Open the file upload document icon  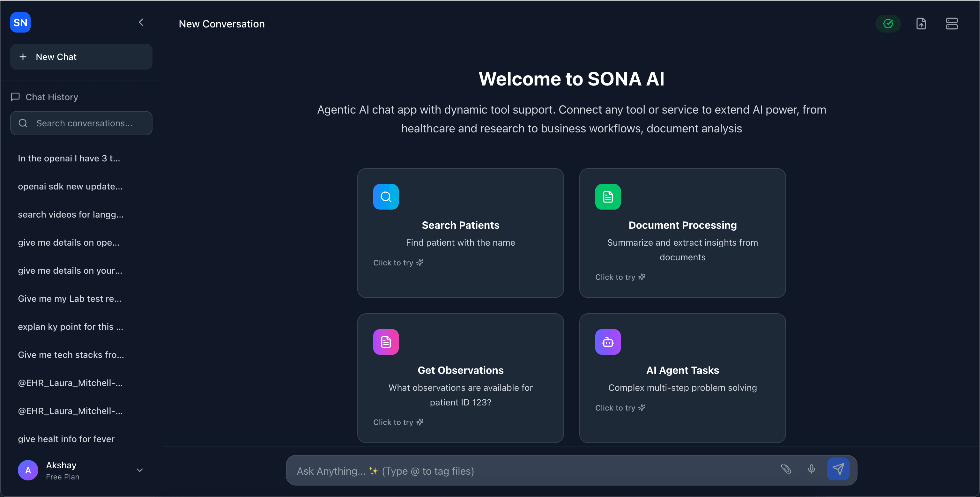pos(921,24)
